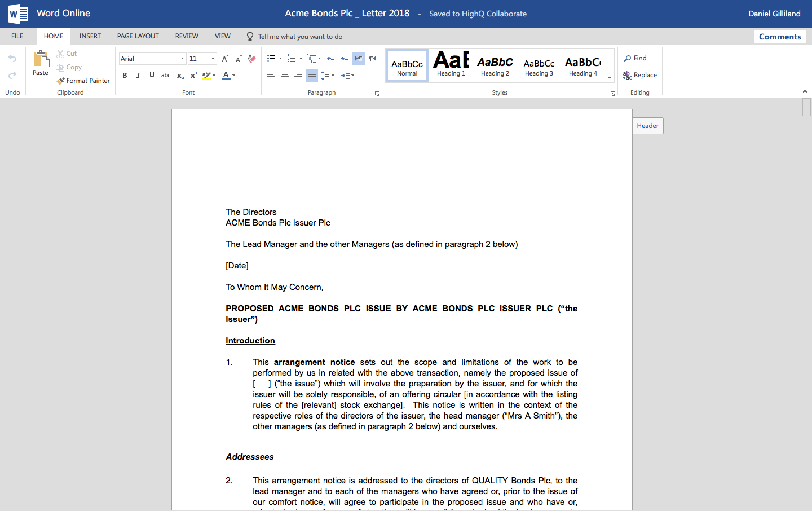Screen dimensions: 812x511
Task: Grow the font size
Action: pyautogui.click(x=225, y=59)
